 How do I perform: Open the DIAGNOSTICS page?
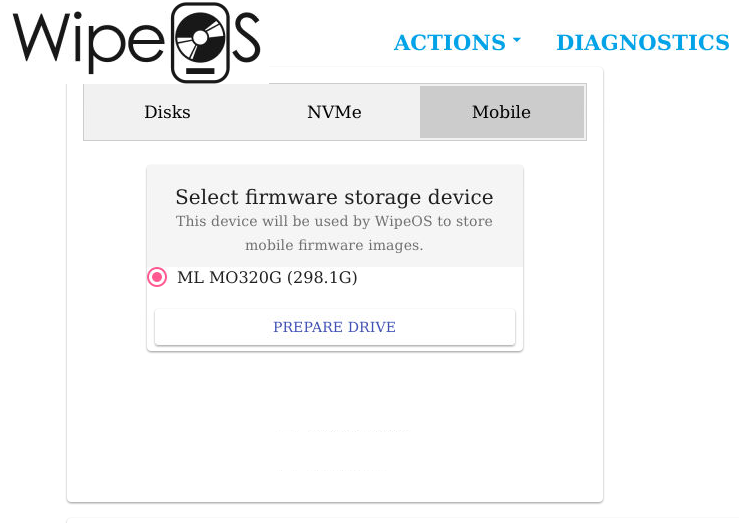point(643,42)
